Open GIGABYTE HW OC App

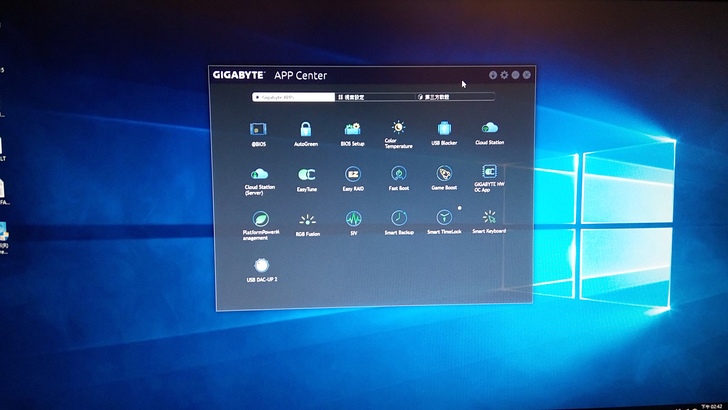(x=489, y=178)
